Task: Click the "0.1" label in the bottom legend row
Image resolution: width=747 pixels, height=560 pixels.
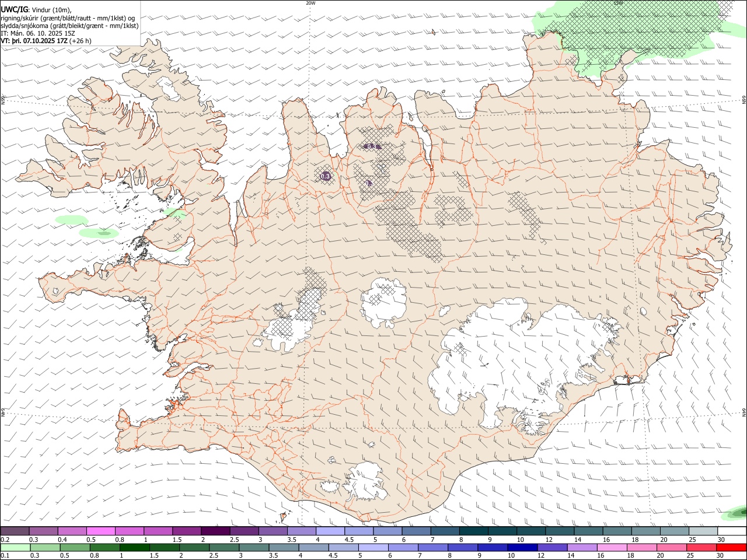Action: coord(5,556)
